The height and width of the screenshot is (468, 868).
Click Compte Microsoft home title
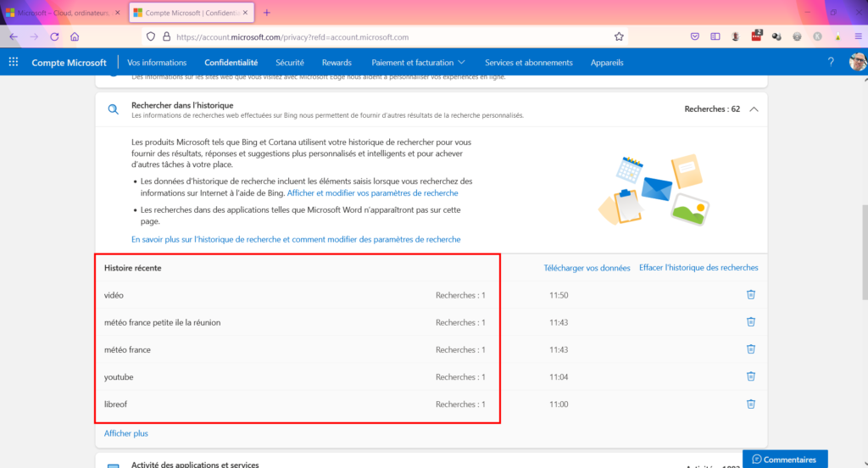click(69, 63)
